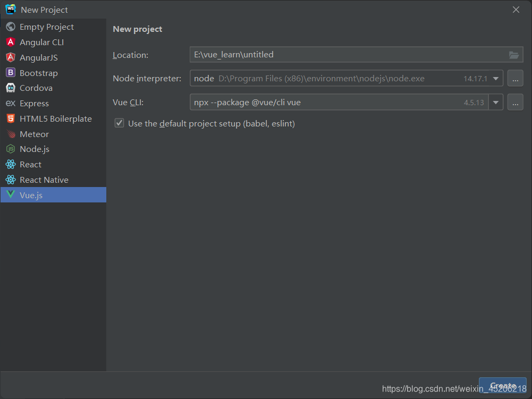Image resolution: width=532 pixels, height=399 pixels.
Task: Click the Vue CLI label
Action: point(128,102)
